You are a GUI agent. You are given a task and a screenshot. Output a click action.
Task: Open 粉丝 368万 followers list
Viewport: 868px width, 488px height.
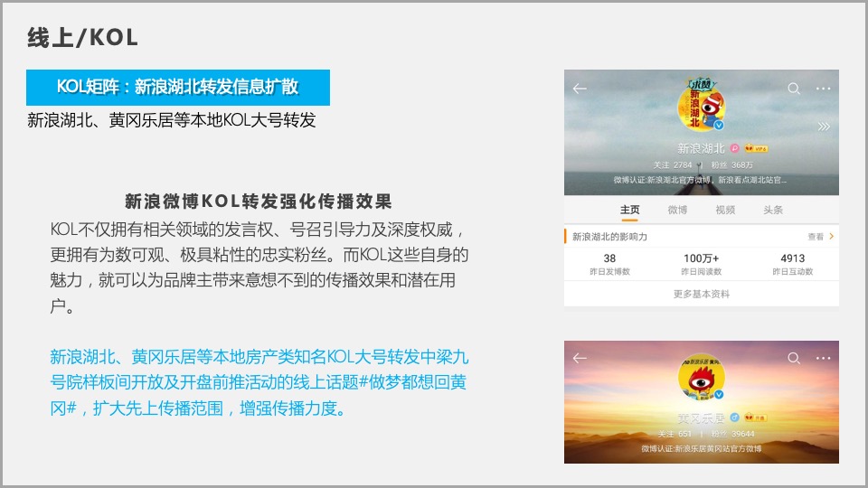[x=731, y=164]
